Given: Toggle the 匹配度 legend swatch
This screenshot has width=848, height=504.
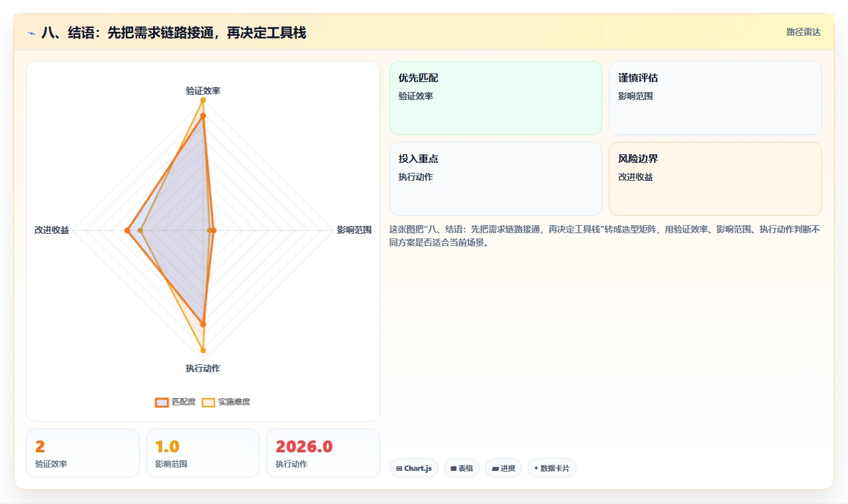Looking at the screenshot, I should (x=162, y=402).
